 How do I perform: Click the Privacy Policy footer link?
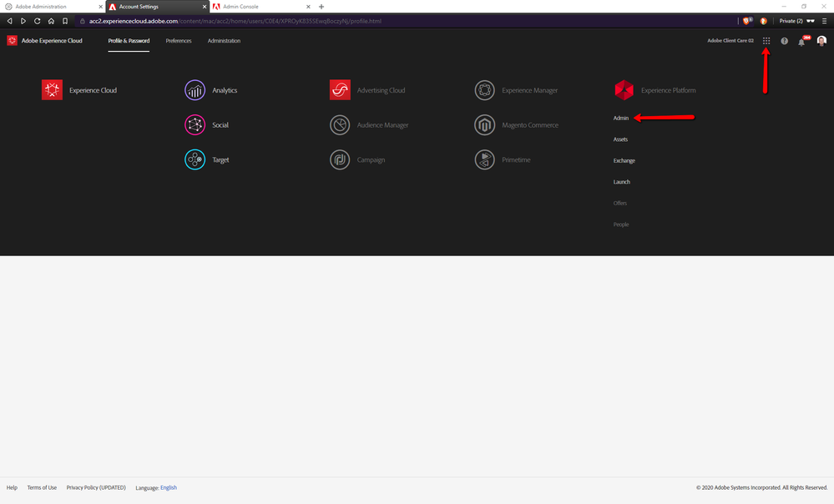pyautogui.click(x=97, y=487)
